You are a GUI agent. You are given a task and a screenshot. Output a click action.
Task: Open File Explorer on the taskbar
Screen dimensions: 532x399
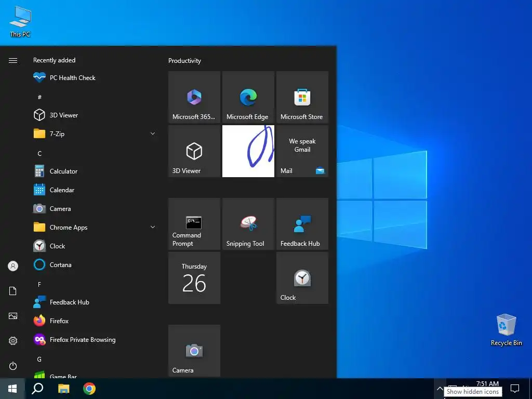[x=63, y=389]
